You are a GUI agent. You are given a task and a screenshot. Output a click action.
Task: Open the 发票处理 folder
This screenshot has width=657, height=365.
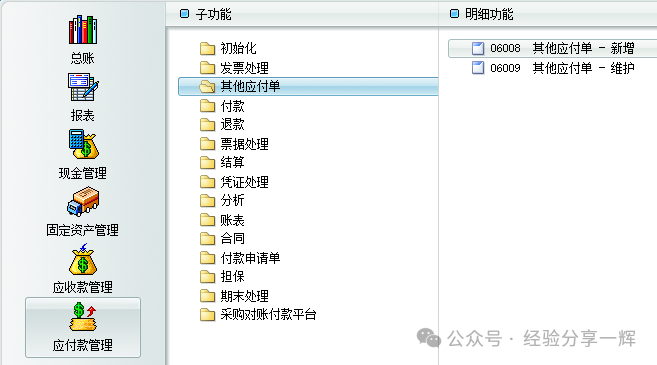coord(207,67)
